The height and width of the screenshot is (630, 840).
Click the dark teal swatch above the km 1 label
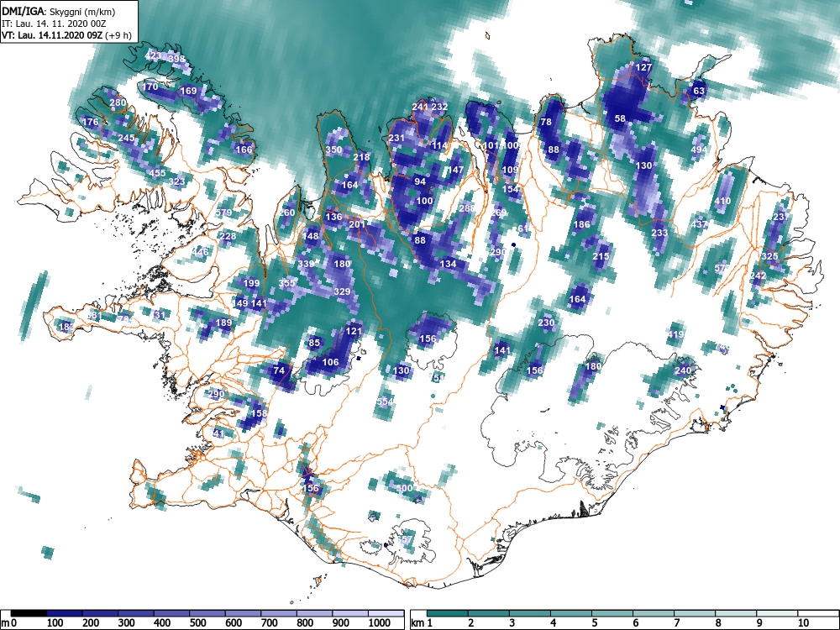[448, 613]
